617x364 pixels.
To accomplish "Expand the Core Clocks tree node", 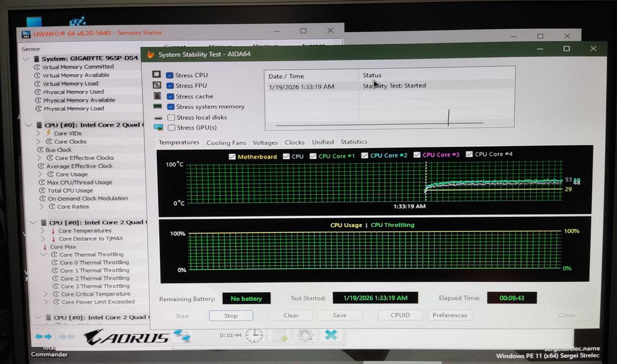I will click(38, 141).
